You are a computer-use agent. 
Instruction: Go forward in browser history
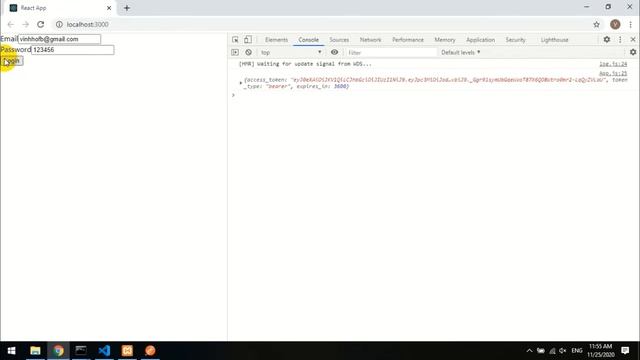point(25,24)
